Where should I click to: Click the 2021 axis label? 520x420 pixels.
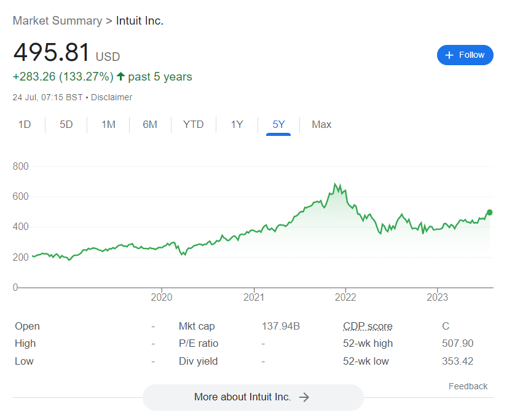pyautogui.click(x=254, y=297)
